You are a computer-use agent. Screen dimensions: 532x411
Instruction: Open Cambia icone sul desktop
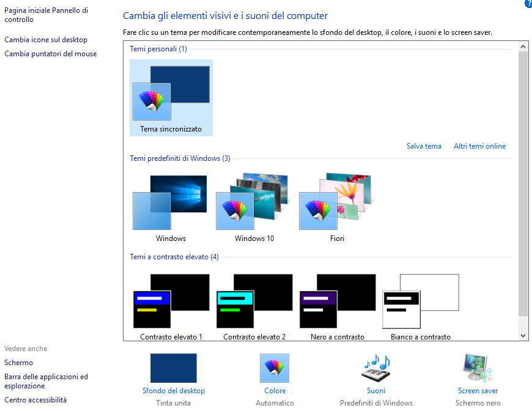(x=46, y=40)
